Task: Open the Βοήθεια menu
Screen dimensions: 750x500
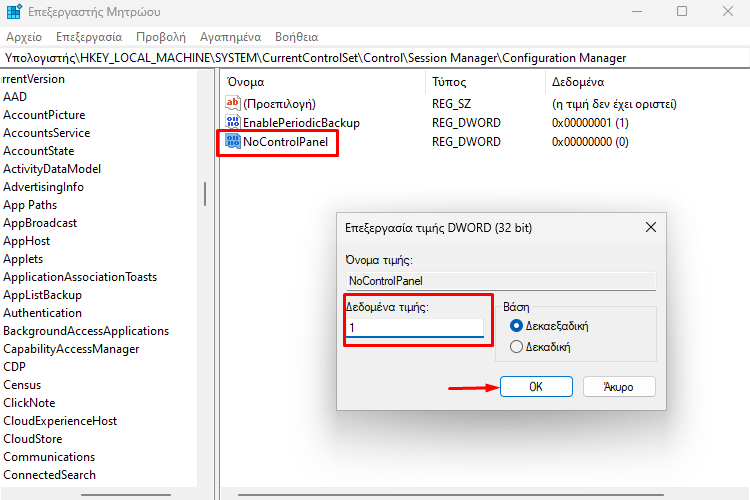Action: click(297, 37)
